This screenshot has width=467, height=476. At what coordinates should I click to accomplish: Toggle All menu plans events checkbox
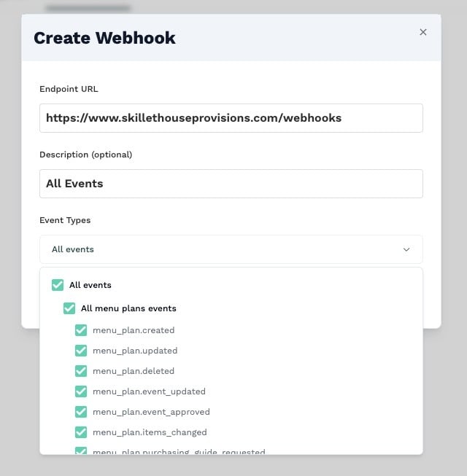click(69, 308)
